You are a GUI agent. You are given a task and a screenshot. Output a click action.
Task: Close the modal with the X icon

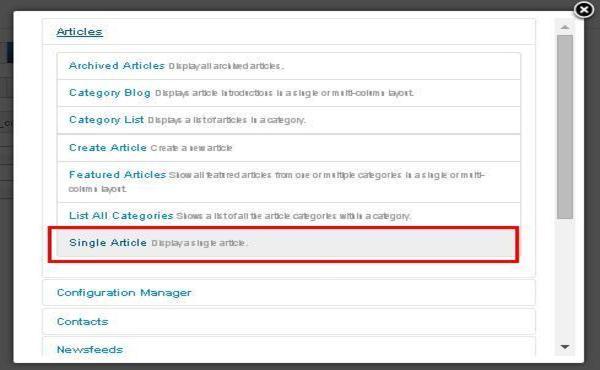click(x=584, y=10)
